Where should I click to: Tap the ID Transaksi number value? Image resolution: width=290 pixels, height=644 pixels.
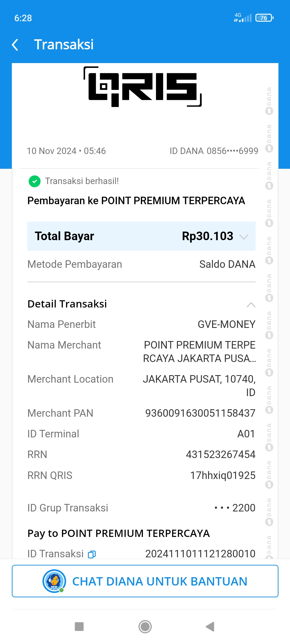click(x=200, y=554)
